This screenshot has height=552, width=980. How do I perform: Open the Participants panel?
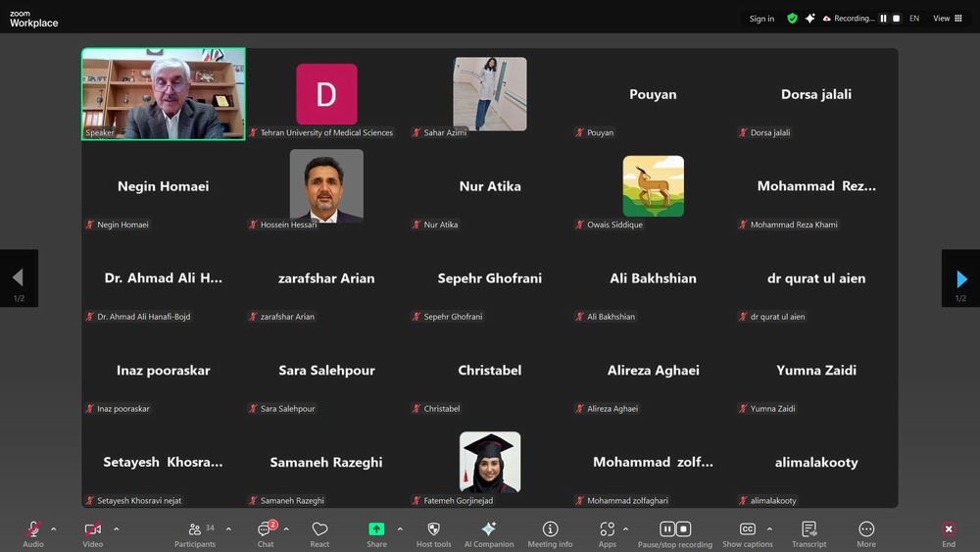tap(195, 530)
